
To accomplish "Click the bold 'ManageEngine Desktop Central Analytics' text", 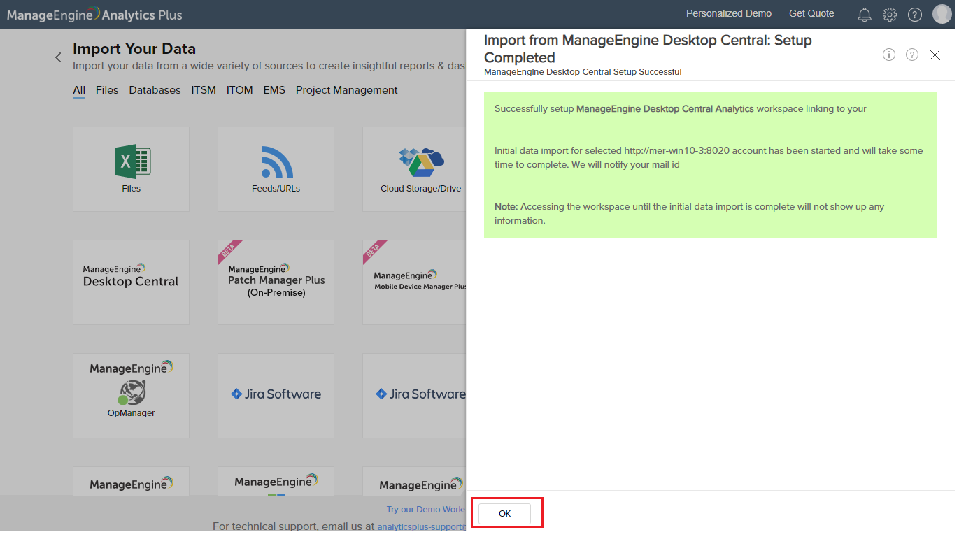I will pyautogui.click(x=665, y=109).
